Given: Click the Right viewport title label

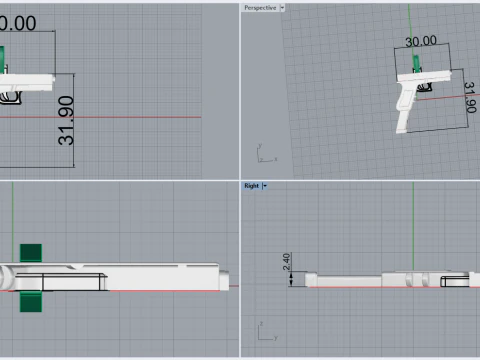Looking at the screenshot, I should click(251, 186).
